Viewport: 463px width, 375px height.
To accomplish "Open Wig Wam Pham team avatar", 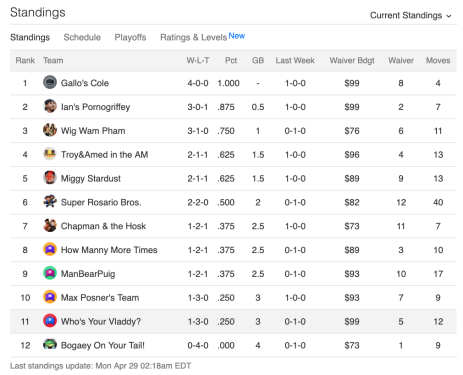I will (50, 130).
